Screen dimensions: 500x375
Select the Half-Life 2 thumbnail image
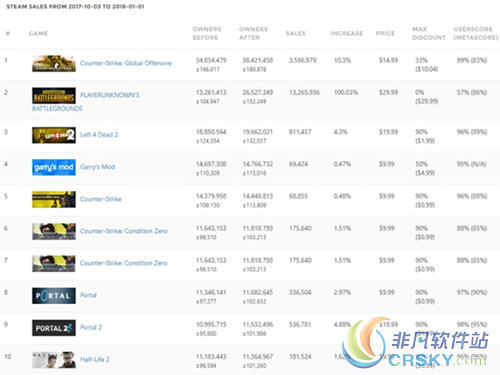point(54,360)
